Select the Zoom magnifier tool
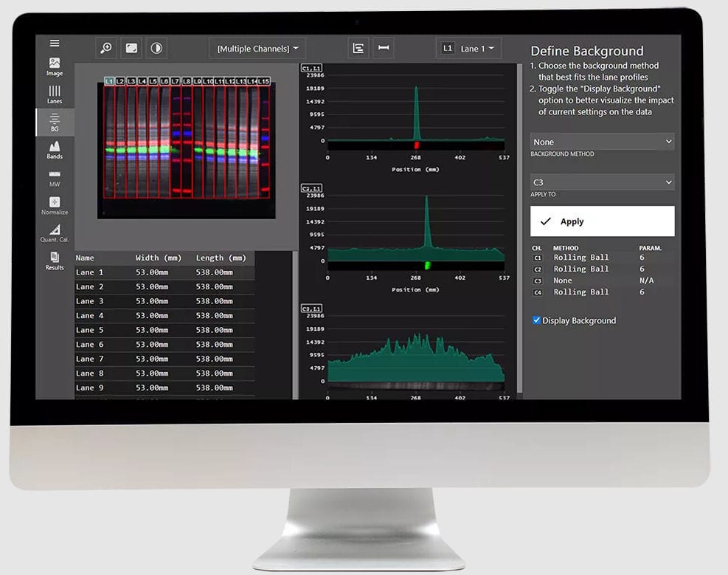The width and height of the screenshot is (728, 575). [x=105, y=47]
